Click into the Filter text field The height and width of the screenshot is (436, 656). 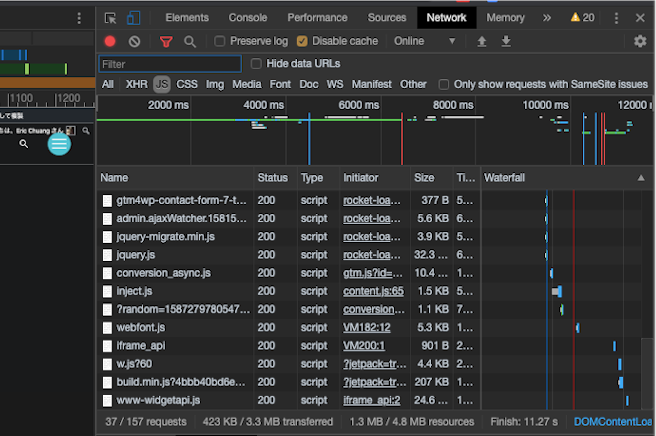coord(170,64)
